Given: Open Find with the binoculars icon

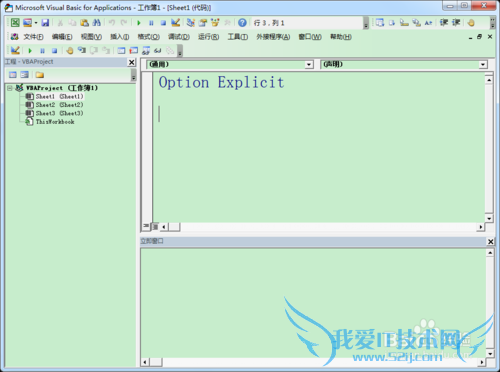Looking at the screenshot, I should pyautogui.click(x=97, y=23).
